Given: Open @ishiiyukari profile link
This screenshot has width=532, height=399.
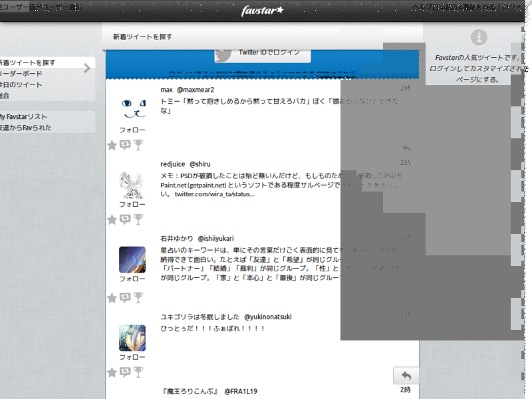Looking at the screenshot, I should [x=215, y=239].
